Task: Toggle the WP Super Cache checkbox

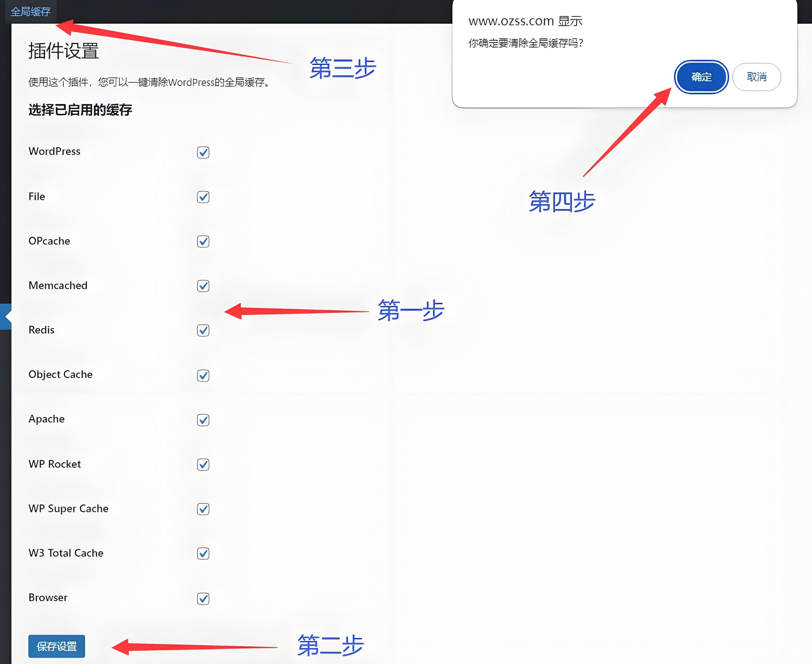Action: click(203, 509)
